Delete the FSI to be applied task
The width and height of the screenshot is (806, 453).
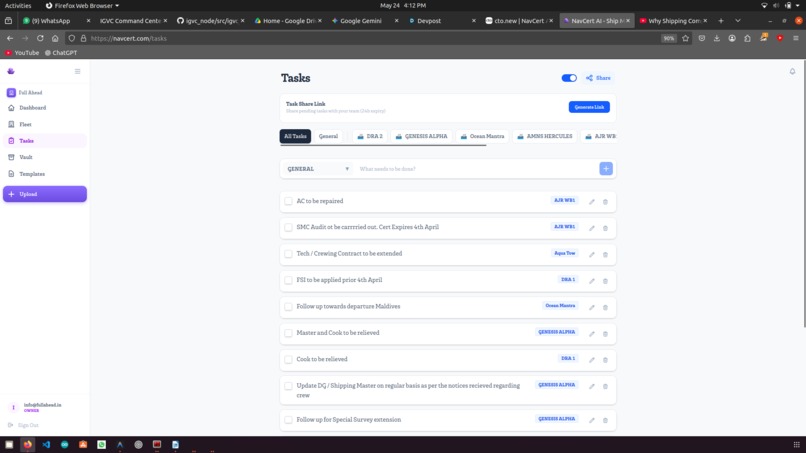click(x=605, y=281)
